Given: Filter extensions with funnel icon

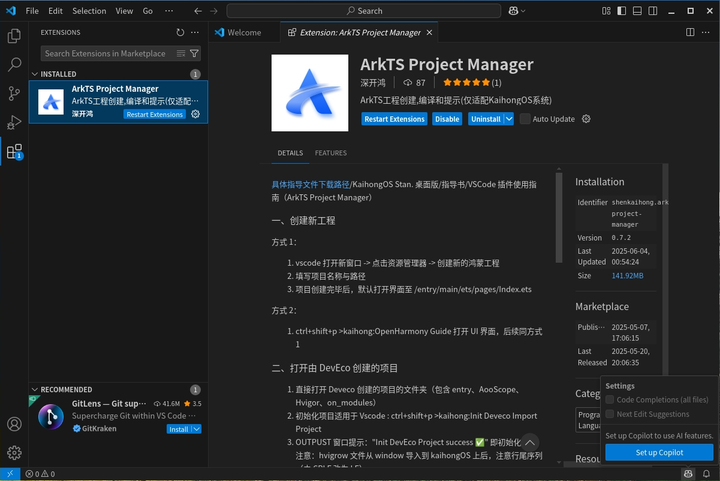Looking at the screenshot, I should [x=194, y=54].
